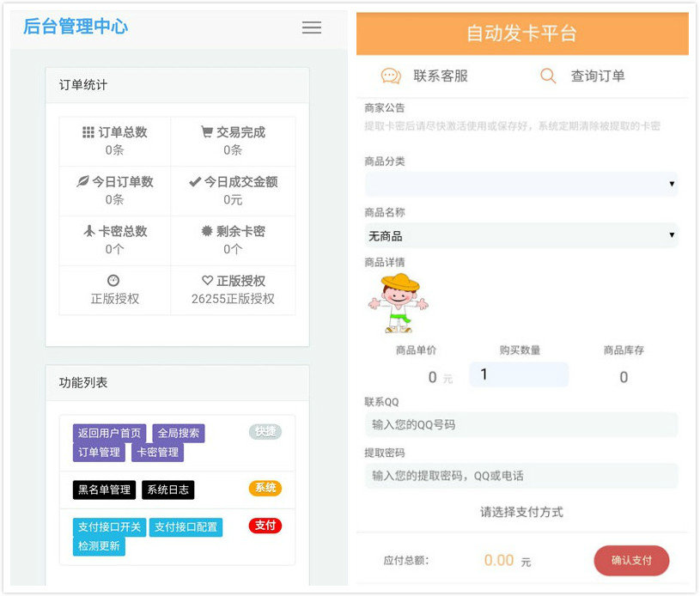Click the 交易完成 shopping cart icon
The image size is (700, 596).
click(x=207, y=131)
